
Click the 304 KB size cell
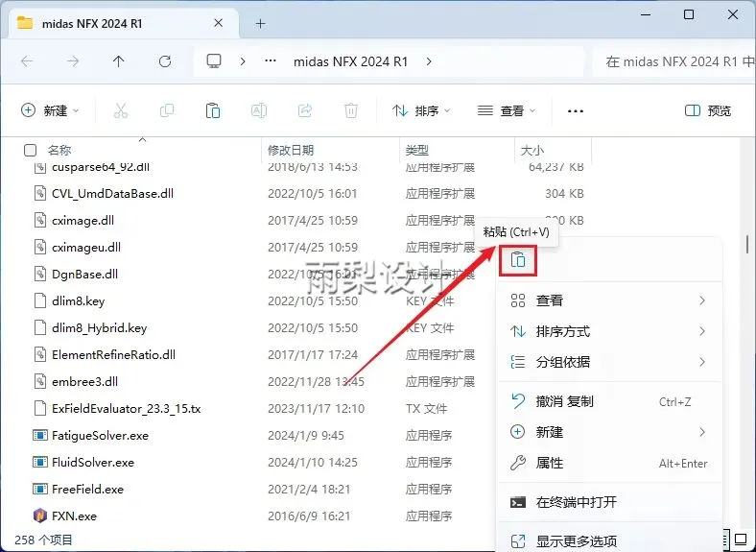point(564,194)
